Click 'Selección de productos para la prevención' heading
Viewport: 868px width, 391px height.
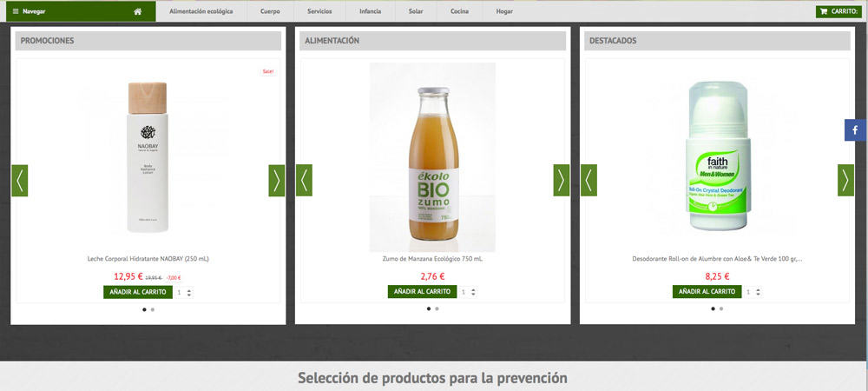click(x=433, y=378)
